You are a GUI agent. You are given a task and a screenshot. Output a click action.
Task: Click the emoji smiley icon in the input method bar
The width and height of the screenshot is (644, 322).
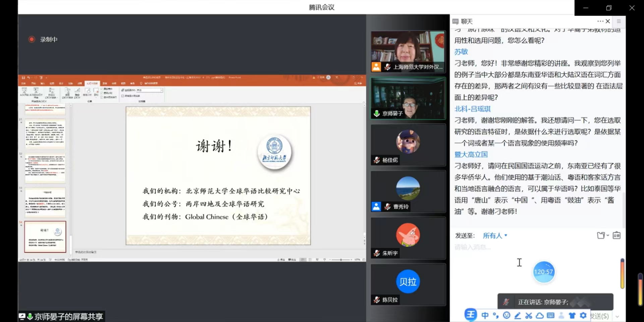(x=507, y=315)
